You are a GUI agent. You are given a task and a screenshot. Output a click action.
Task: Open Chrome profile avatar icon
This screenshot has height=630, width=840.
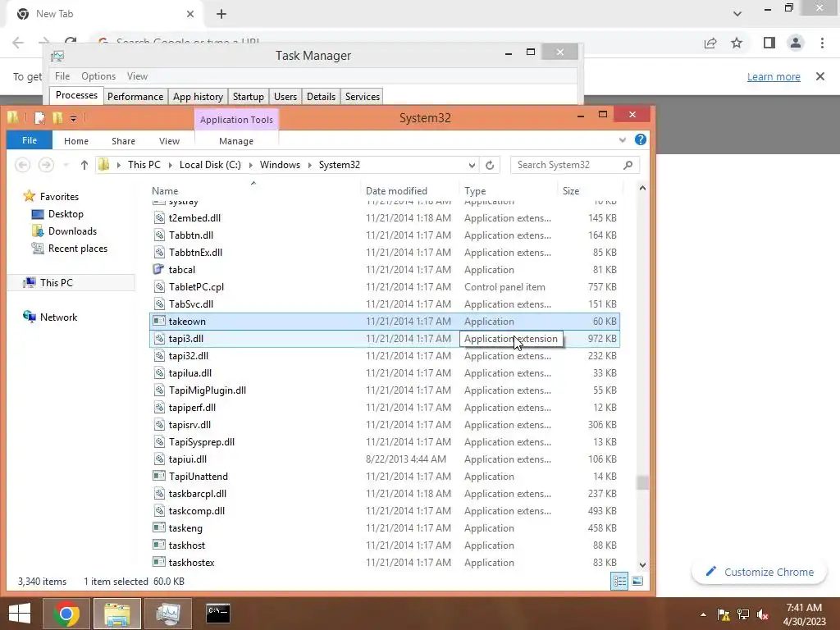[796, 43]
